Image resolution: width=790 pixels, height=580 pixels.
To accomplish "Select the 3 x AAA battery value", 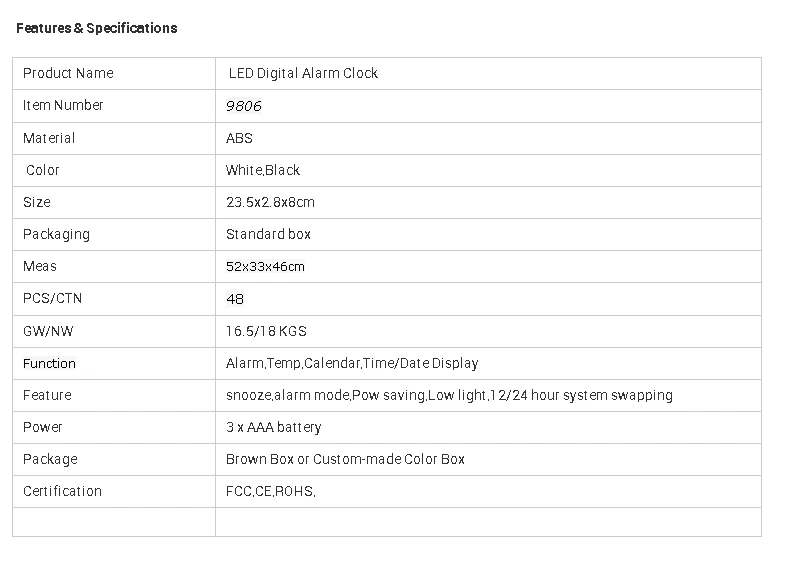I will pos(274,427).
